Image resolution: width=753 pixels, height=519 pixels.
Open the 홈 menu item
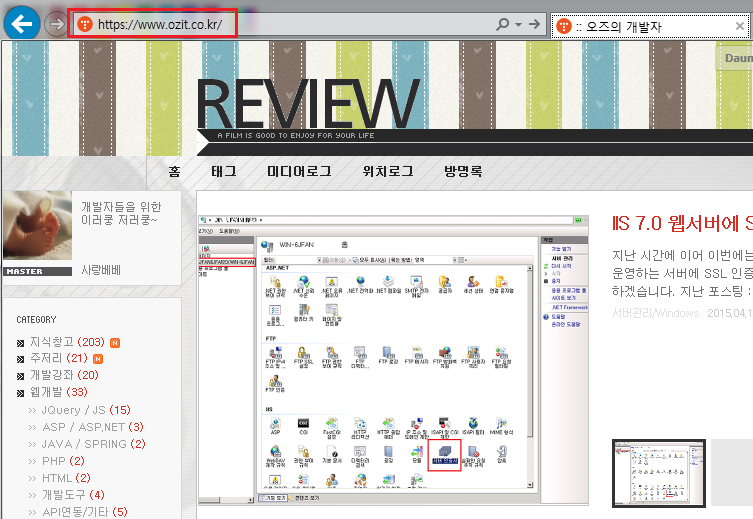pos(174,171)
